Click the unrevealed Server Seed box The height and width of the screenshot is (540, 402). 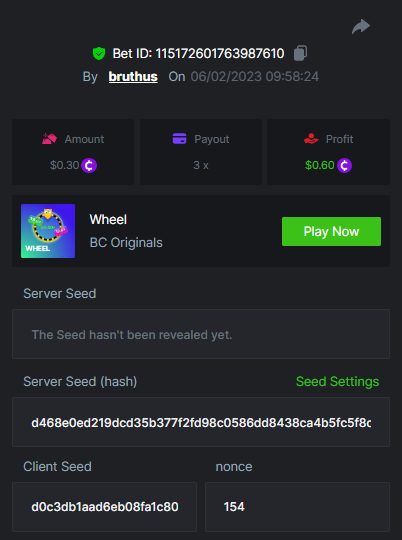pyautogui.click(x=201, y=334)
